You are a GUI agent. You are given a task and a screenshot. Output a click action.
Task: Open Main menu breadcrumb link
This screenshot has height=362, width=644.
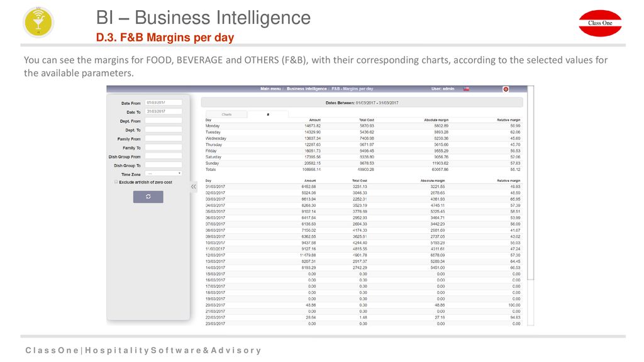[x=270, y=89]
